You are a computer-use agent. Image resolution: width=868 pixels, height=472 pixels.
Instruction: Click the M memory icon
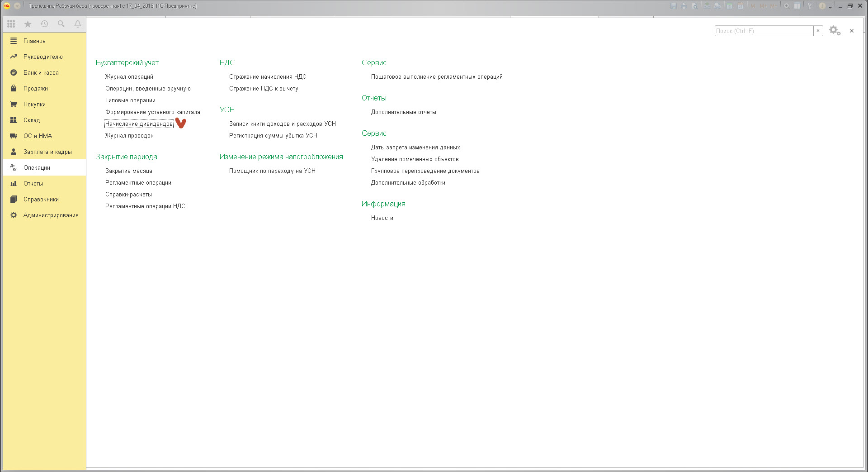coord(753,6)
